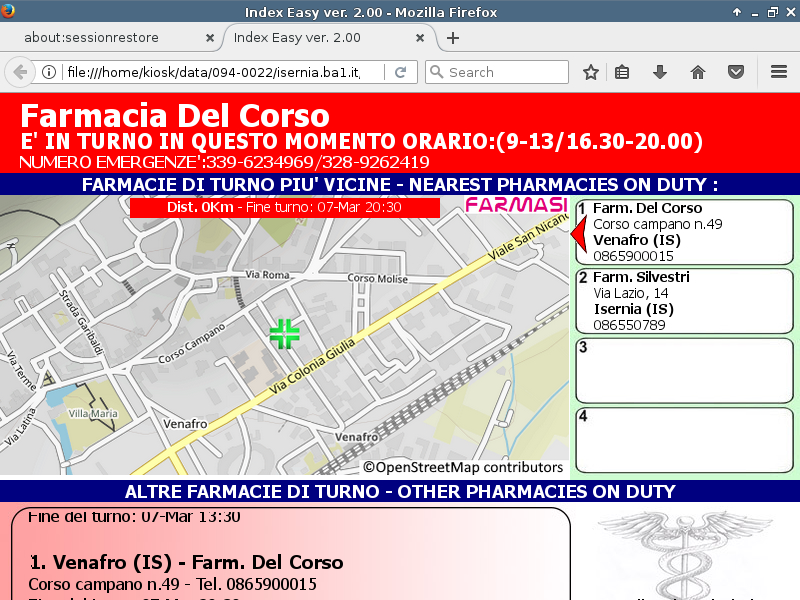Go to Firefox home page icon
This screenshot has height=600, width=800.
(x=698, y=72)
